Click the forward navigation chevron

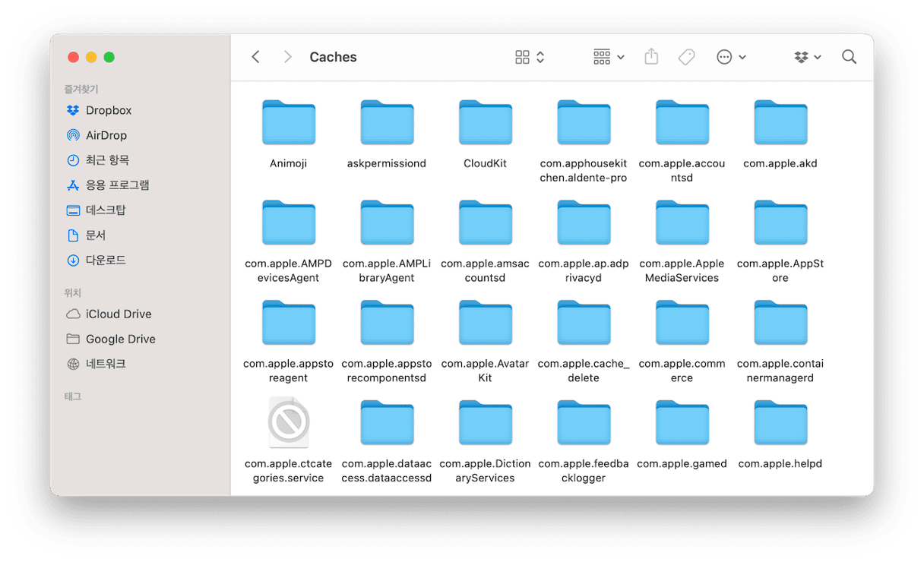[x=287, y=57]
